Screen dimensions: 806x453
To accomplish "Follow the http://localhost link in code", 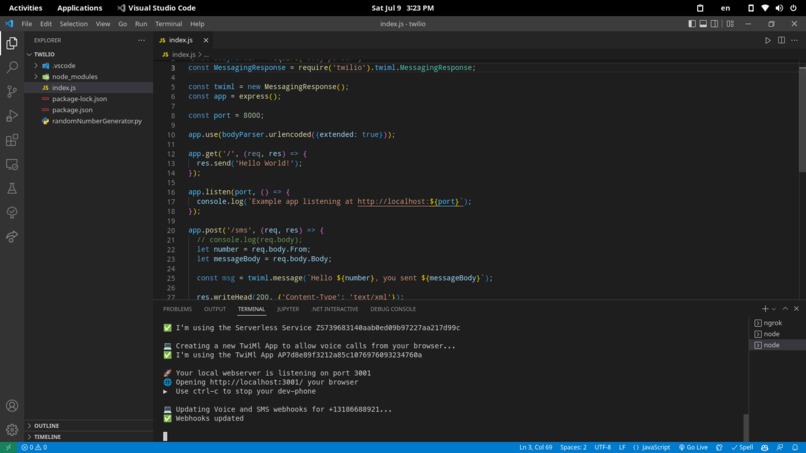I will [410, 202].
